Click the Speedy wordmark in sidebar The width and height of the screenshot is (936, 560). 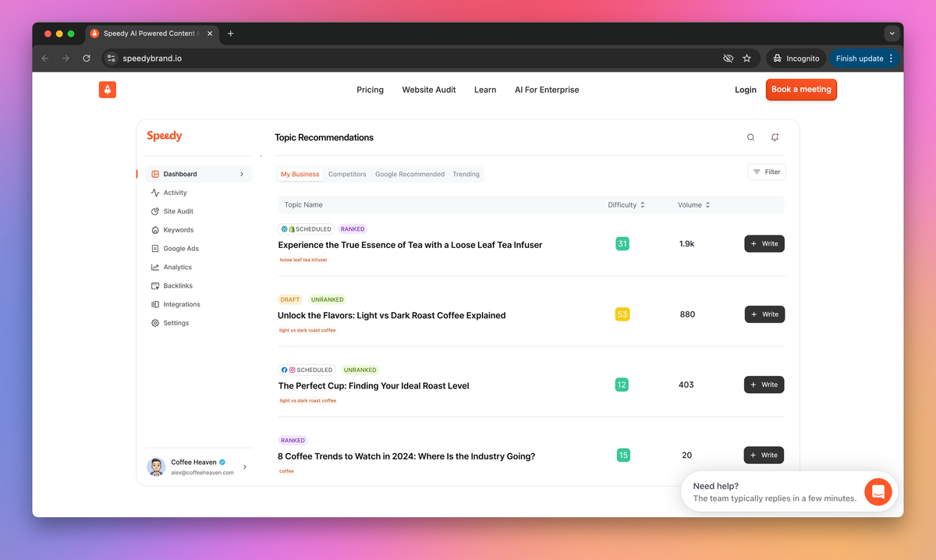click(165, 136)
